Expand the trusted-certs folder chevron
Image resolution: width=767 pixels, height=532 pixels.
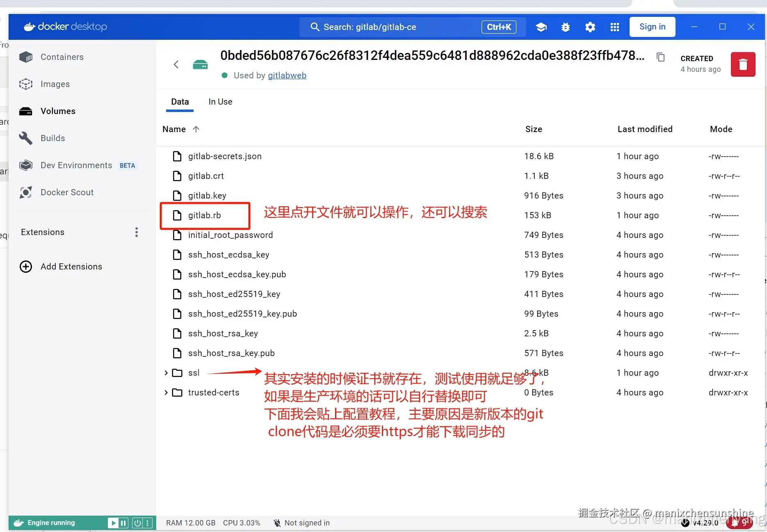(166, 393)
